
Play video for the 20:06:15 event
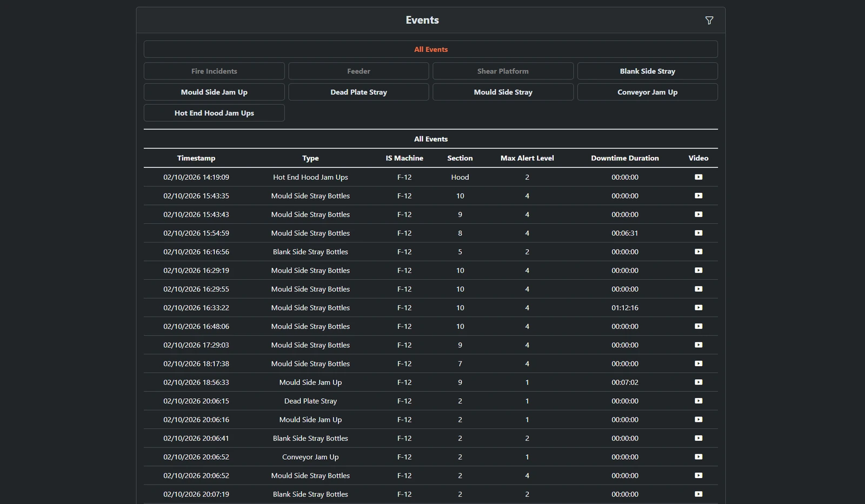[698, 401]
